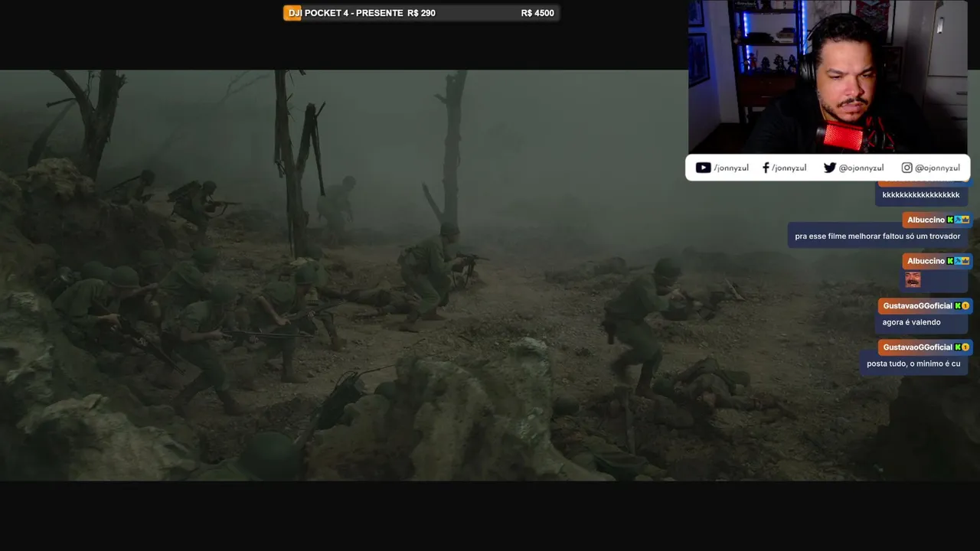
Task: Select the Albuccino username above the trovador message
Action: point(926,220)
